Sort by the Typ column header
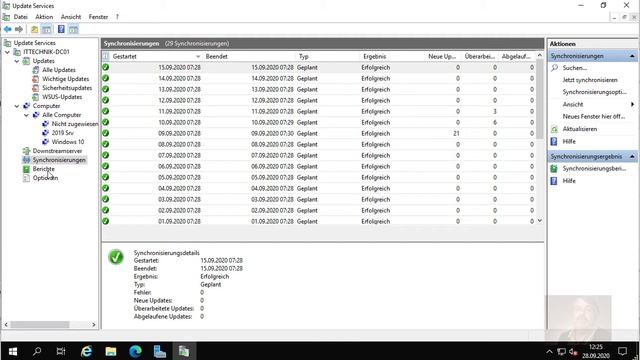This screenshot has height=360, width=640. [x=327, y=56]
